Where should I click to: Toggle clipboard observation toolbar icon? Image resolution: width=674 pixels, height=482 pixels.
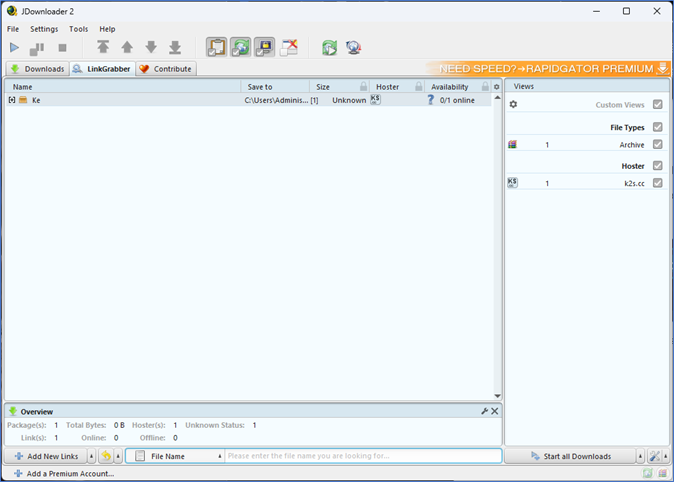(217, 47)
